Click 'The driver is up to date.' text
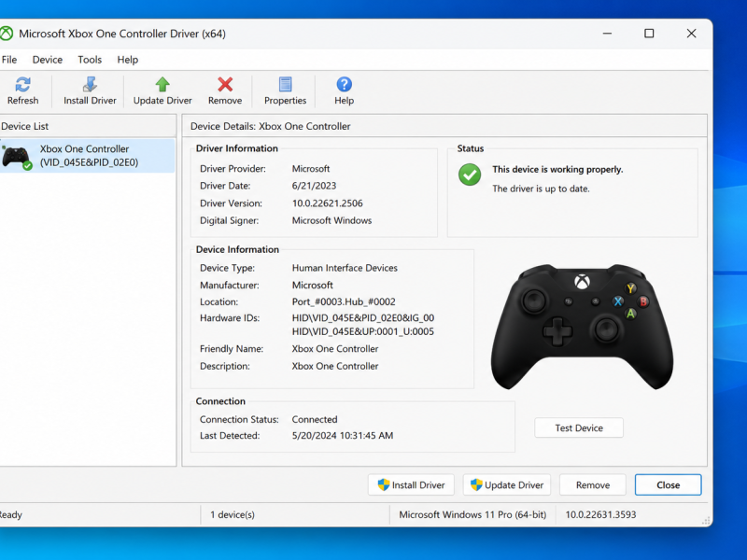The width and height of the screenshot is (747, 560). [541, 189]
